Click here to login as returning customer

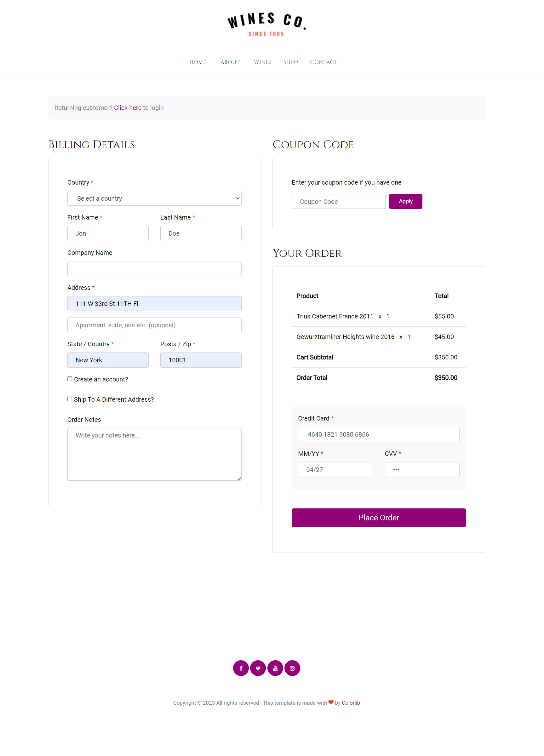pos(127,108)
